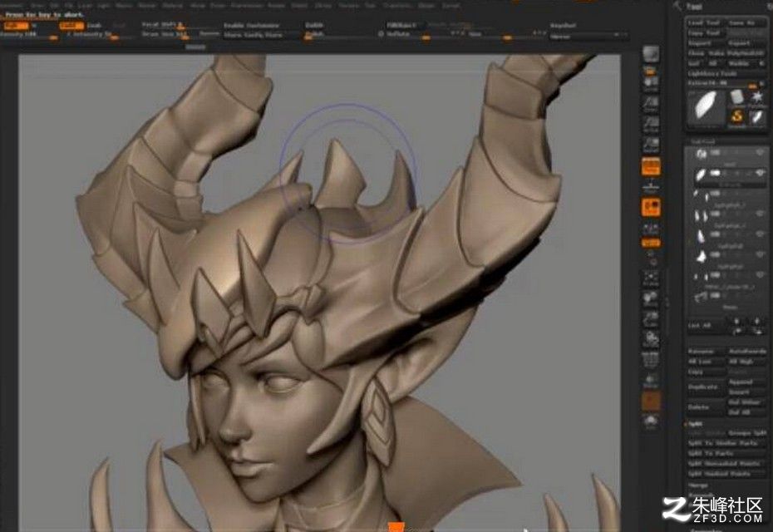This screenshot has height=532, width=773.
Task: Click Load Tool button
Action: coord(704,22)
